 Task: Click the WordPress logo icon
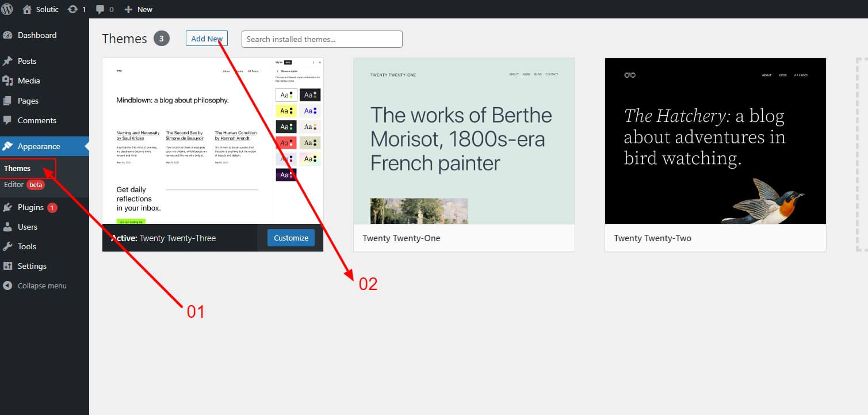point(7,9)
